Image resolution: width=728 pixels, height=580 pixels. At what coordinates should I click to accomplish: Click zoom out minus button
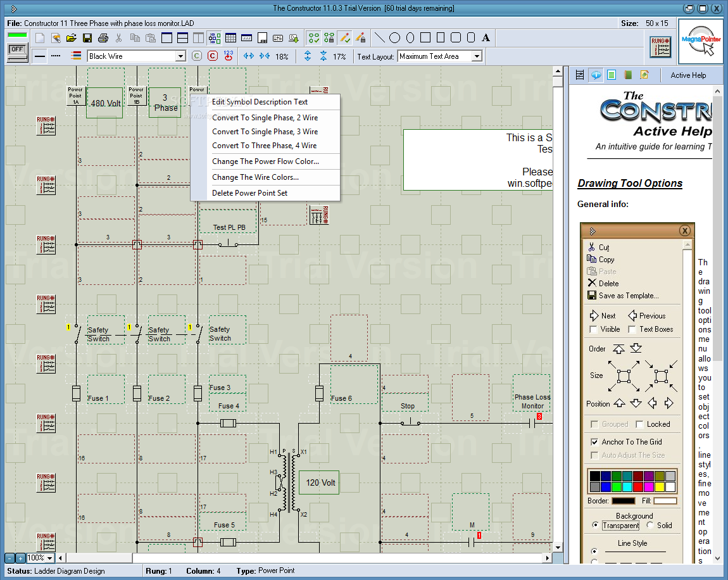[x=9, y=558]
